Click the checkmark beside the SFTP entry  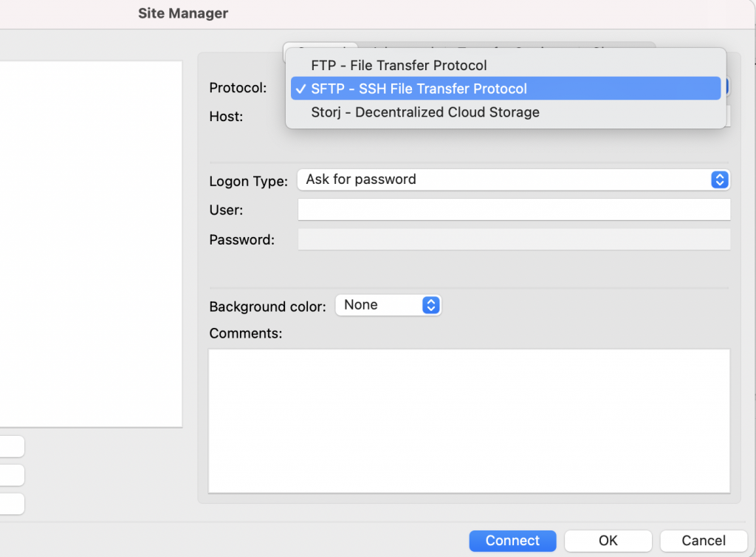coord(299,89)
